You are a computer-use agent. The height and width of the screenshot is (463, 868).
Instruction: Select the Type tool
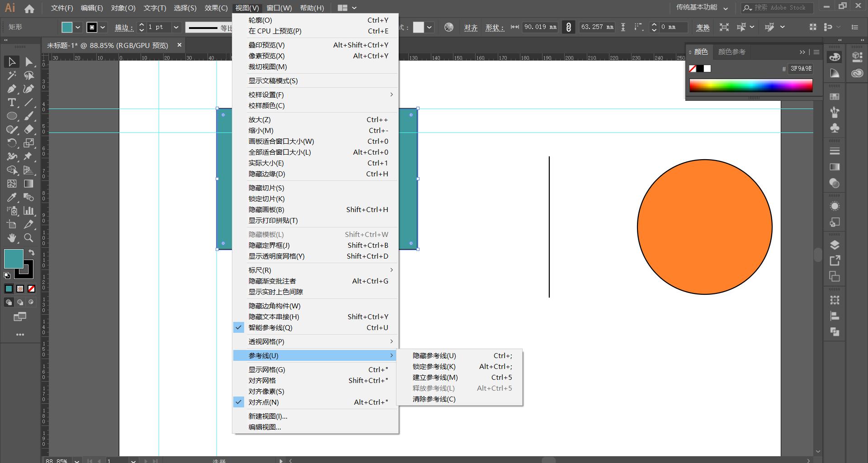click(x=11, y=102)
